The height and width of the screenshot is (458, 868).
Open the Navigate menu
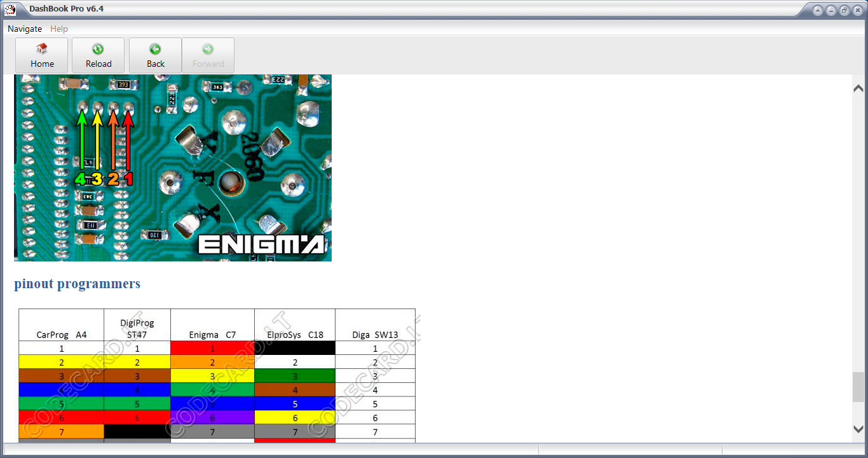25,29
